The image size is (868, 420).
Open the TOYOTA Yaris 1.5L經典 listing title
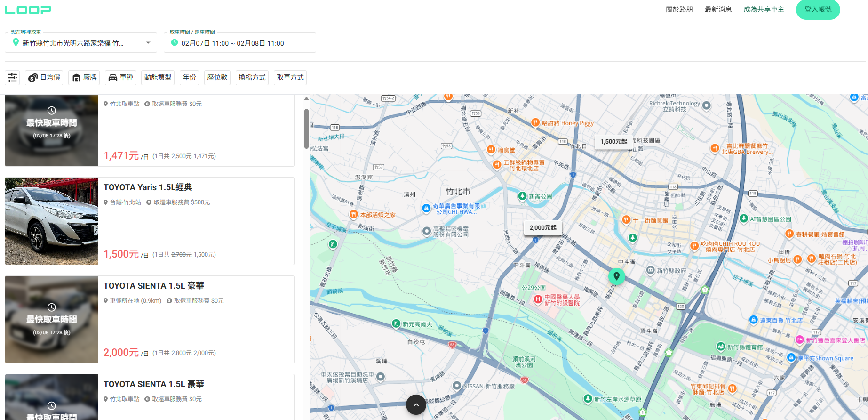148,187
